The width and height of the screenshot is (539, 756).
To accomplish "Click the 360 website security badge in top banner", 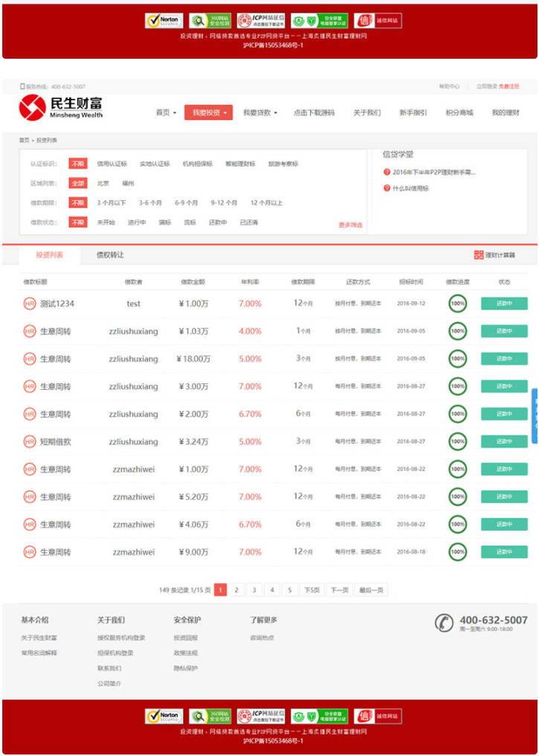I will click(x=210, y=20).
